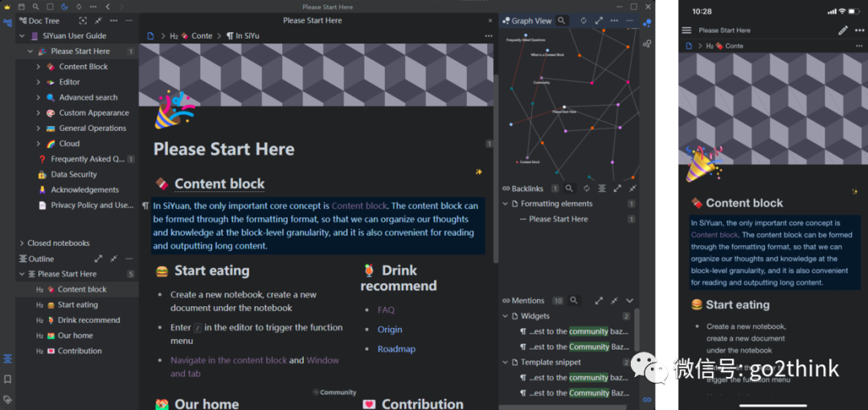Screen dimensions: 868x410
Task: Click the document icon in breadcrumb
Action: tap(150, 36)
